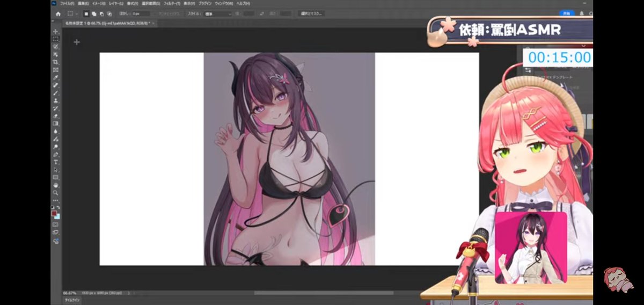Select the Pen tool

pyautogui.click(x=56, y=154)
